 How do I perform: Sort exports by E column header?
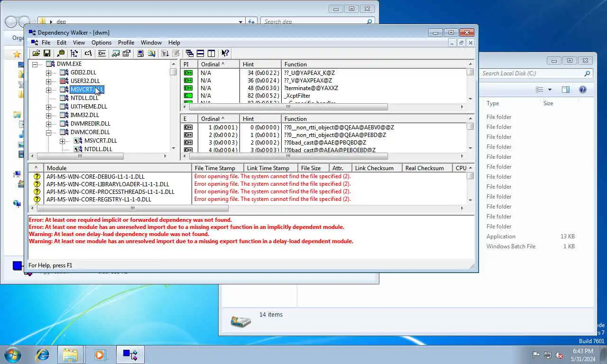coord(189,118)
